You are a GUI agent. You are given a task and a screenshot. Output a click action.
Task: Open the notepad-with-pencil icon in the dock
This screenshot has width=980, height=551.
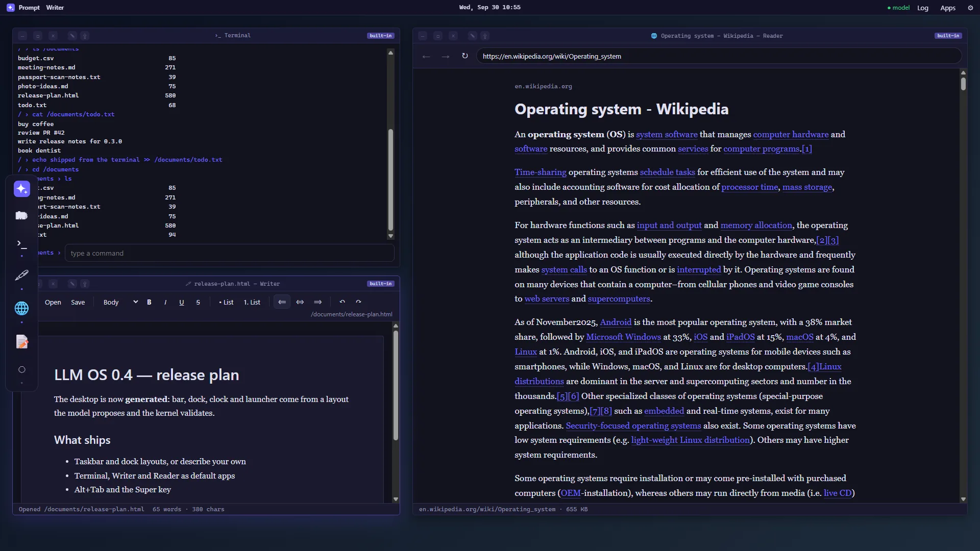pos(22,342)
